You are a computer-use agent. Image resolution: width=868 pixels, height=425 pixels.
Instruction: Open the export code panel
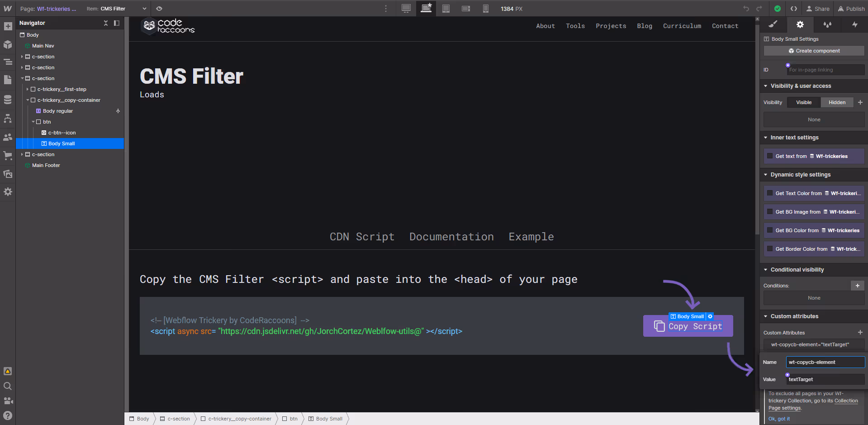point(794,9)
